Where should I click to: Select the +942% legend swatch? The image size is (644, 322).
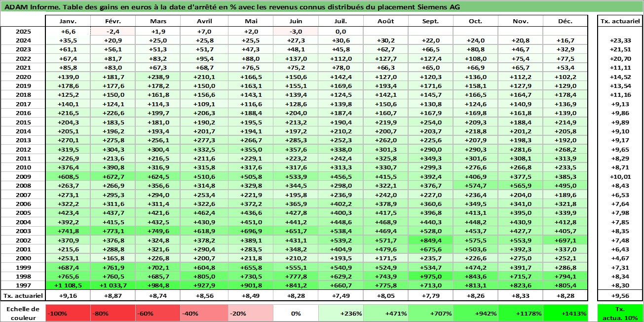476,313
